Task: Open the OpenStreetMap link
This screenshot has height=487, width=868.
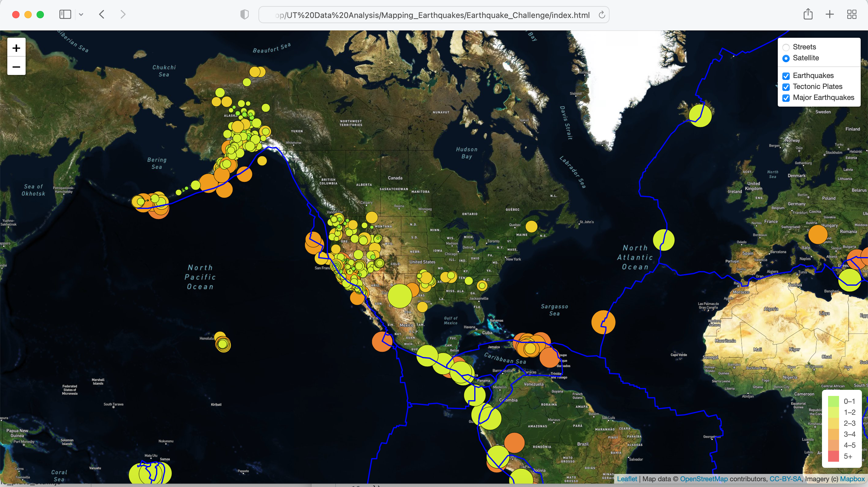Action: click(x=703, y=478)
